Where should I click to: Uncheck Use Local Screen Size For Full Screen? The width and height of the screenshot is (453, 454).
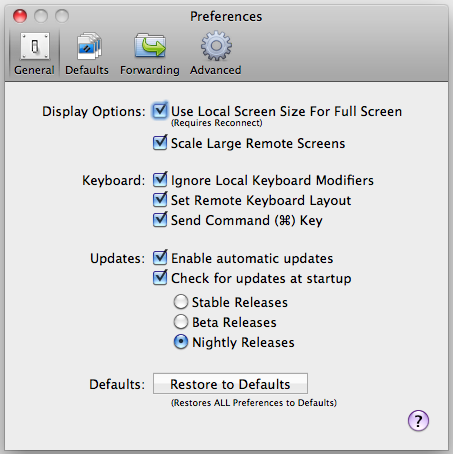click(x=160, y=110)
